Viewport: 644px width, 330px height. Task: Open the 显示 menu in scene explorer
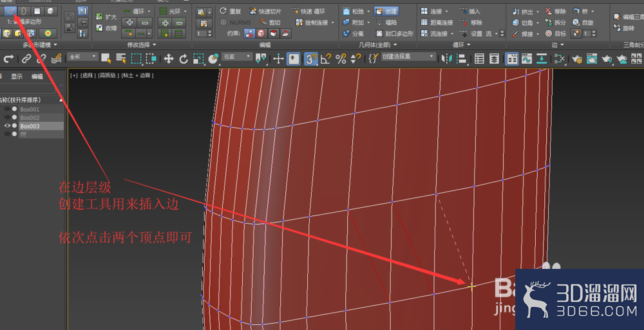pos(17,77)
